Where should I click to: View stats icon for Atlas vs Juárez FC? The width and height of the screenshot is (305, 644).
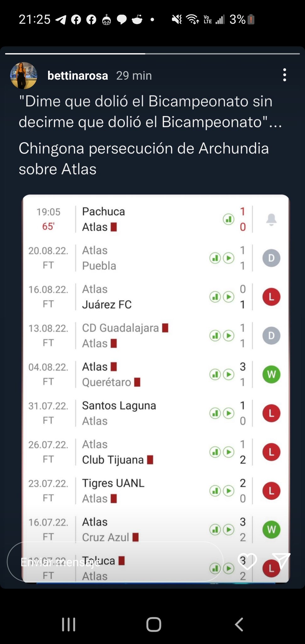coord(215,297)
